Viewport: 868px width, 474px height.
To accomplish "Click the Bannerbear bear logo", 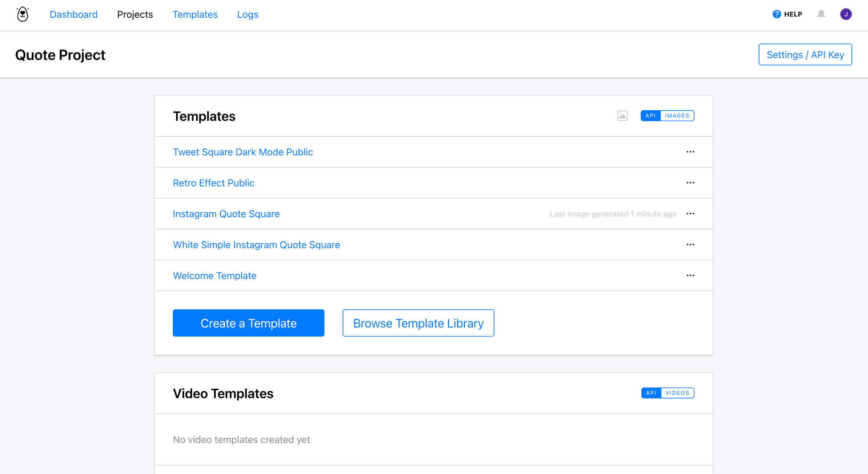I will pos(22,14).
